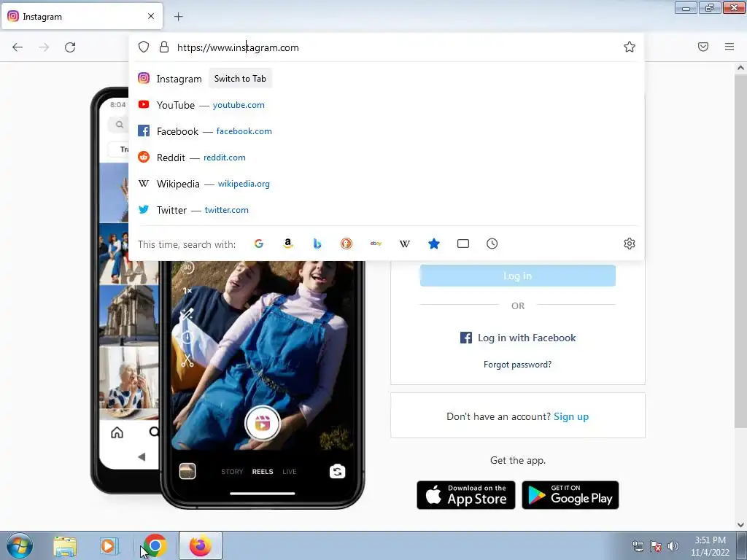
Task: Search with Amazon icon
Action: pos(287,244)
